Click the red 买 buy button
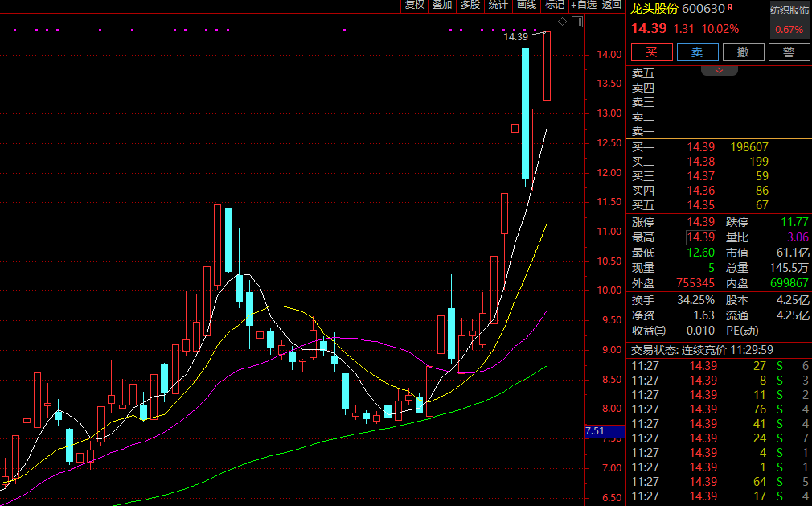The image size is (812, 506). click(x=651, y=52)
